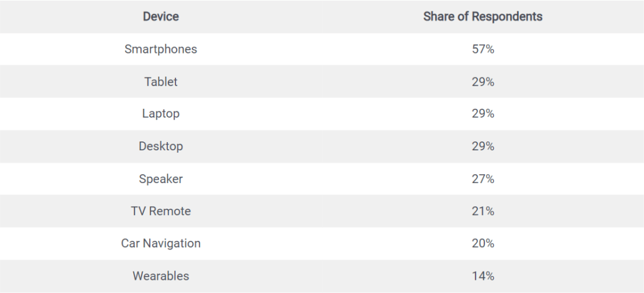Click the 21% share value

pyautogui.click(x=482, y=211)
